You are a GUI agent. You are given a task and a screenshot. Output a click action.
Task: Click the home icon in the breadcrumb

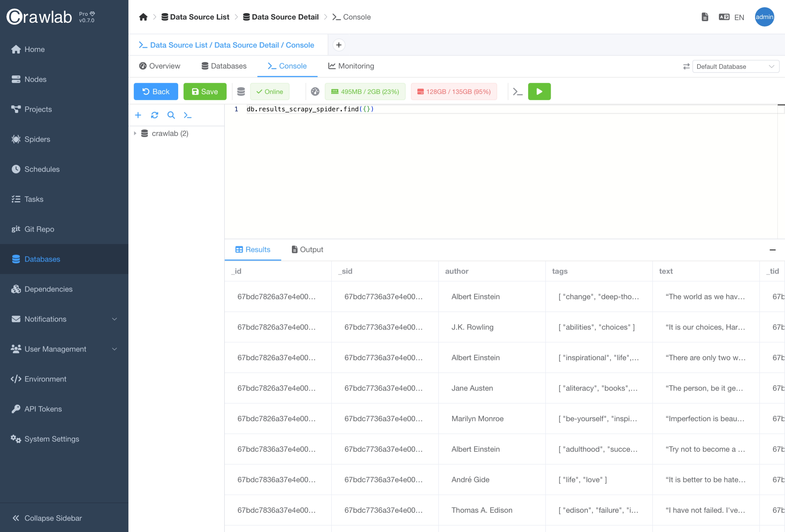coord(143,17)
